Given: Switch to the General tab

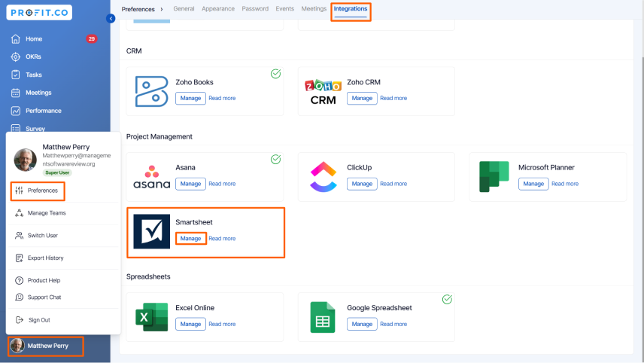Looking at the screenshot, I should (x=184, y=8).
